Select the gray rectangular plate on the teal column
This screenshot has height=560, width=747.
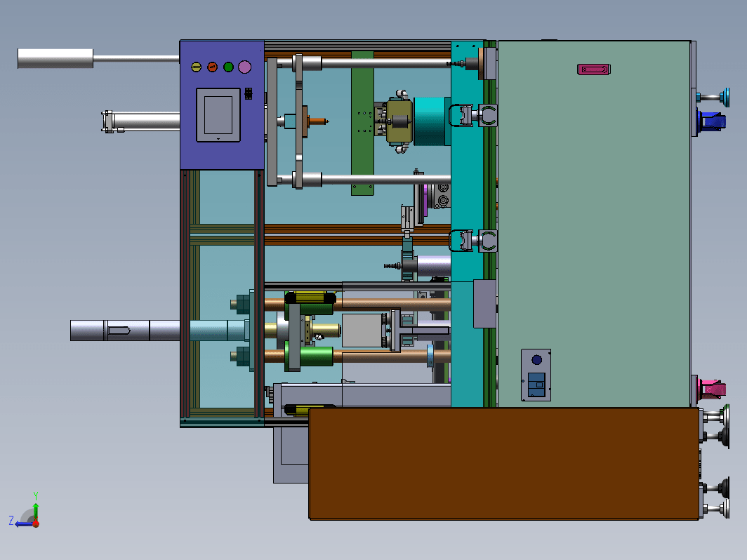pyautogui.click(x=485, y=304)
